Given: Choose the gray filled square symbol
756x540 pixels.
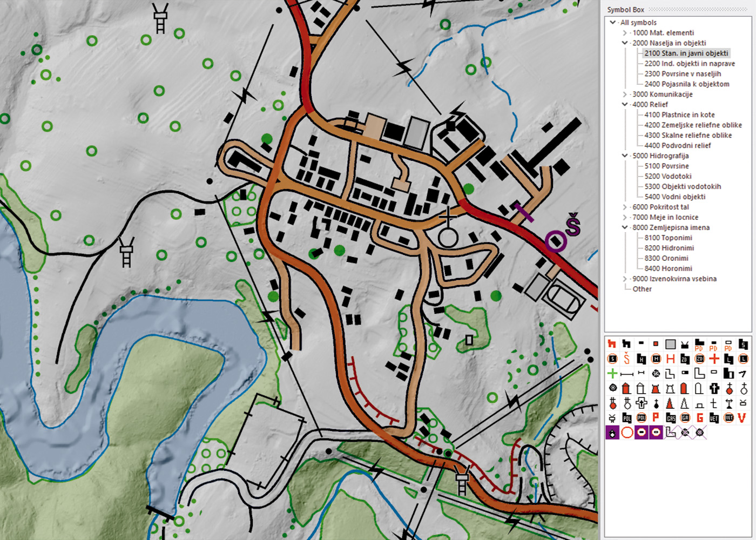Looking at the screenshot, I should 670,344.
